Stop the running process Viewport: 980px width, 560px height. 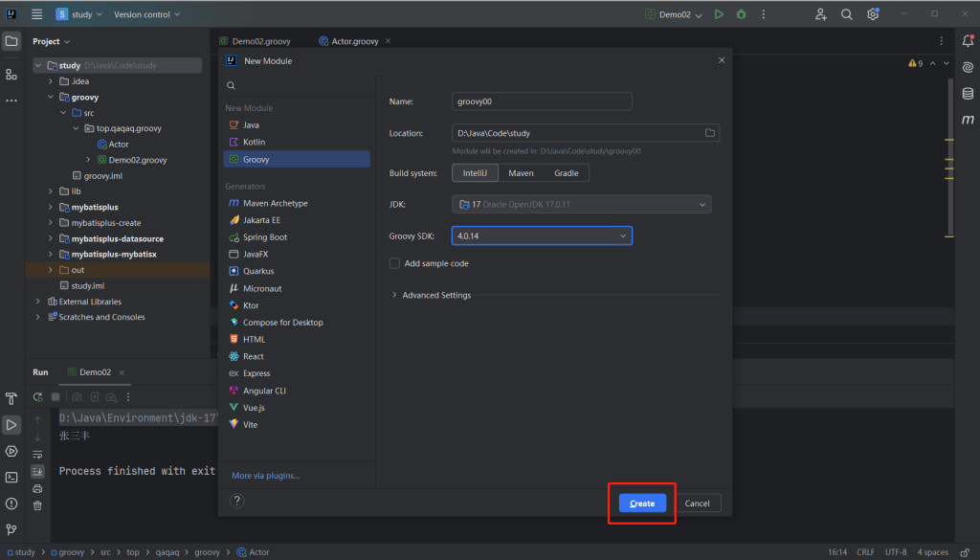click(x=56, y=397)
